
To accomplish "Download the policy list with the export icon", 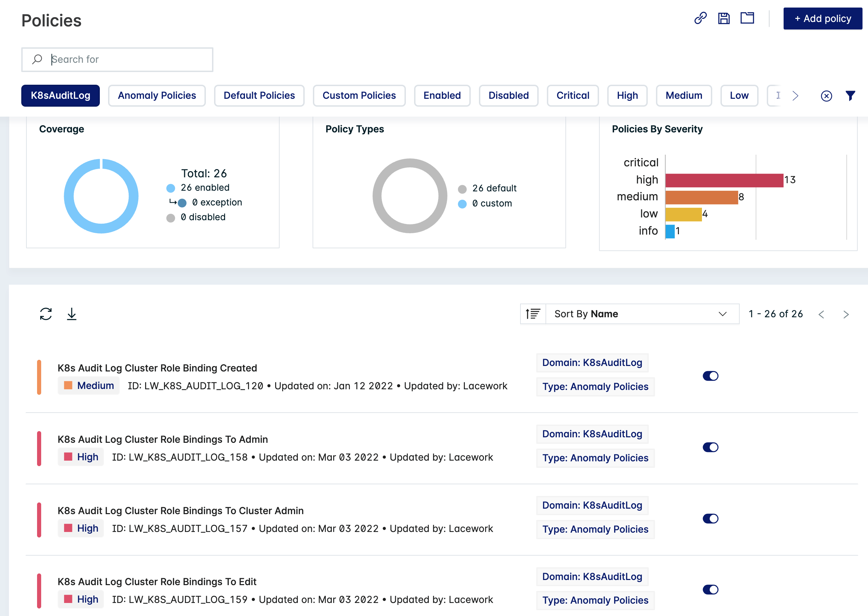I will tap(72, 314).
